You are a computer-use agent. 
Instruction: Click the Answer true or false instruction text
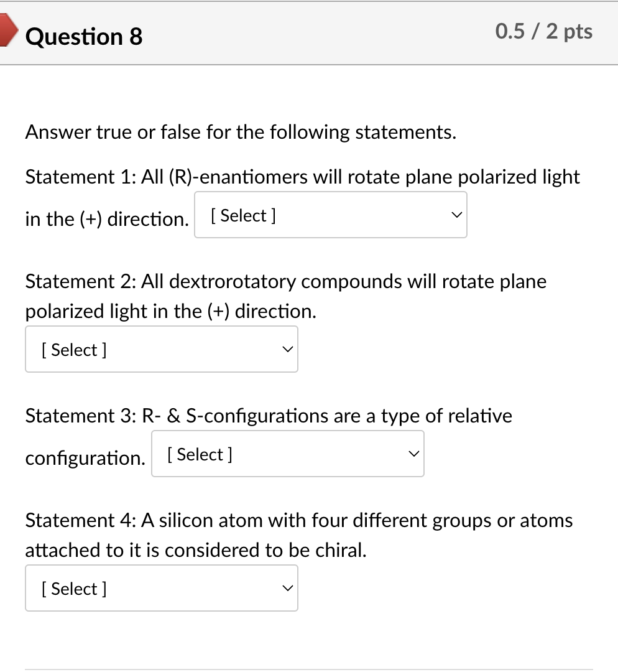pos(240,132)
